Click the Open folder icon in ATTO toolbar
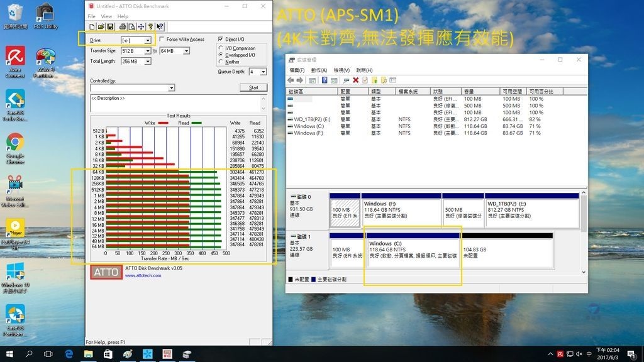 101,26
